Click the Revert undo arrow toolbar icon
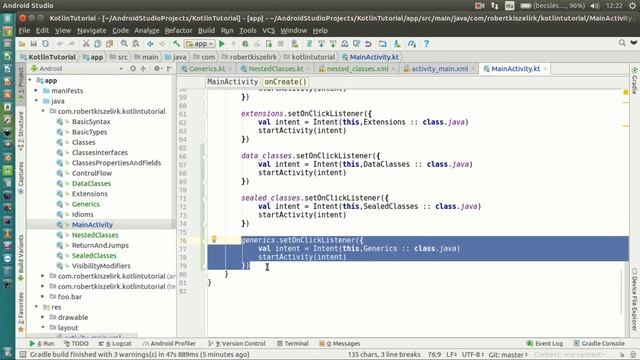The width and height of the screenshot is (640, 360). pos(368,44)
